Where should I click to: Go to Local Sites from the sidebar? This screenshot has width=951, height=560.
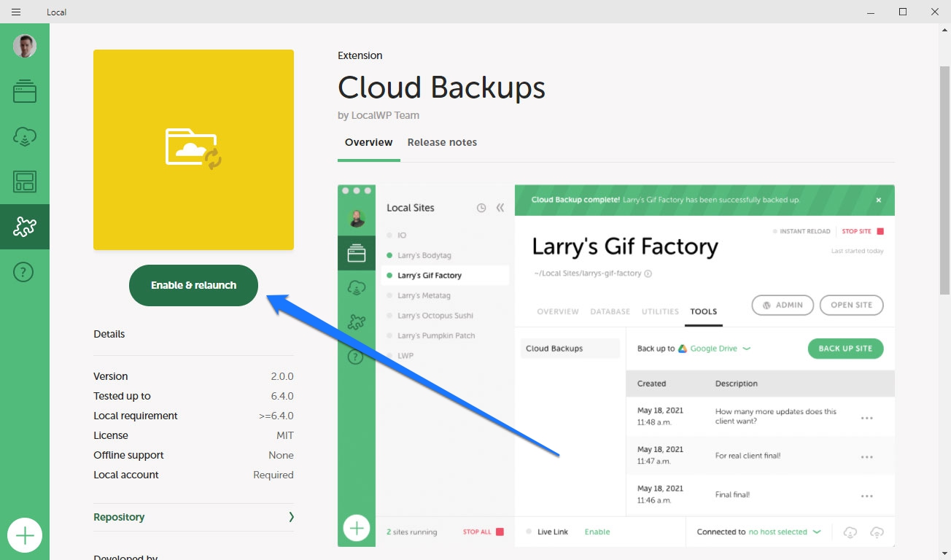point(25,91)
